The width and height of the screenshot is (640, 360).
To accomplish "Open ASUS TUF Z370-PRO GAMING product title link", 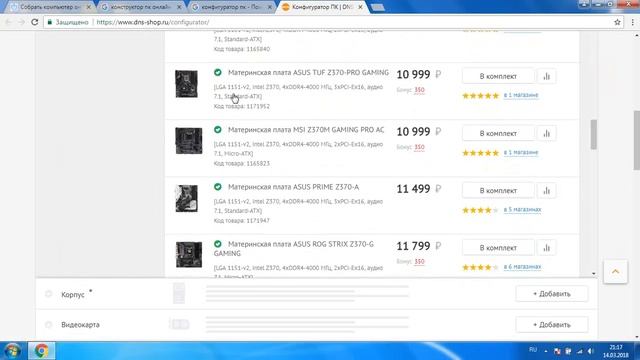I will tap(308, 73).
